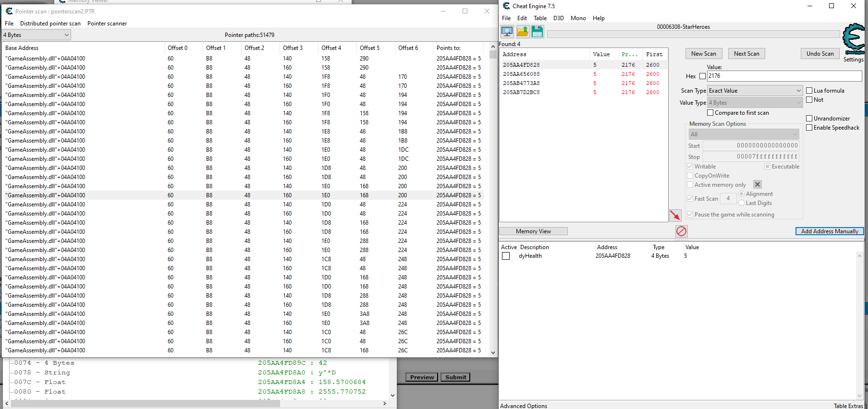Open the Scan Type Exact Value dropdown

pos(755,91)
